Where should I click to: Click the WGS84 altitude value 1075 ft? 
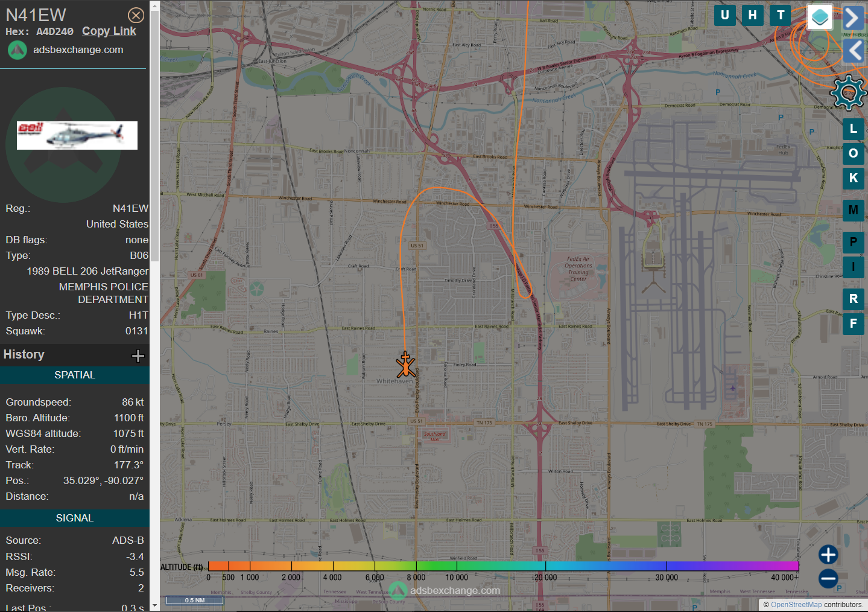coord(128,433)
